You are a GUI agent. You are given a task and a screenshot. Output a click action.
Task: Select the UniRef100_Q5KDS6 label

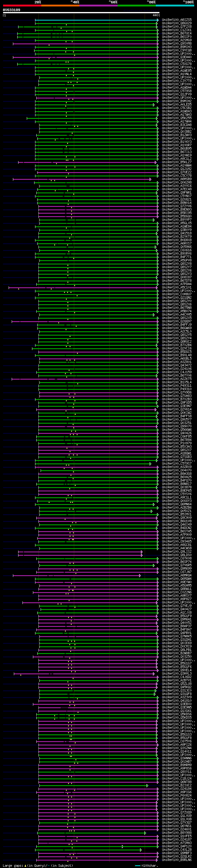[177, 714]
